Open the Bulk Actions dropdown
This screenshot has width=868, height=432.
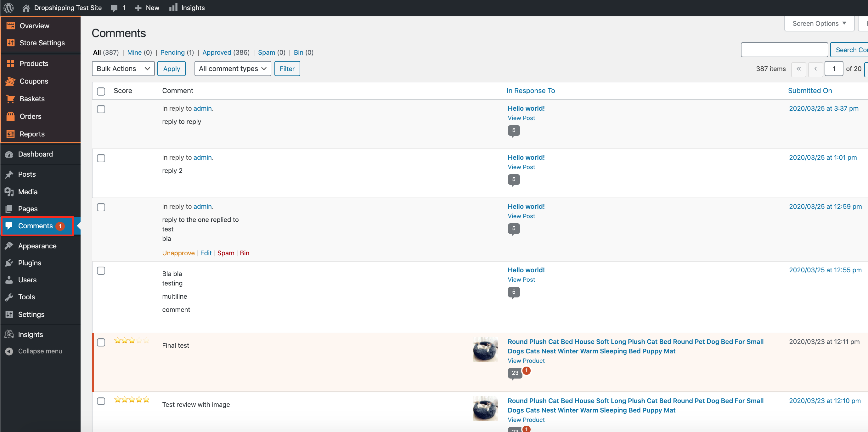click(x=123, y=69)
